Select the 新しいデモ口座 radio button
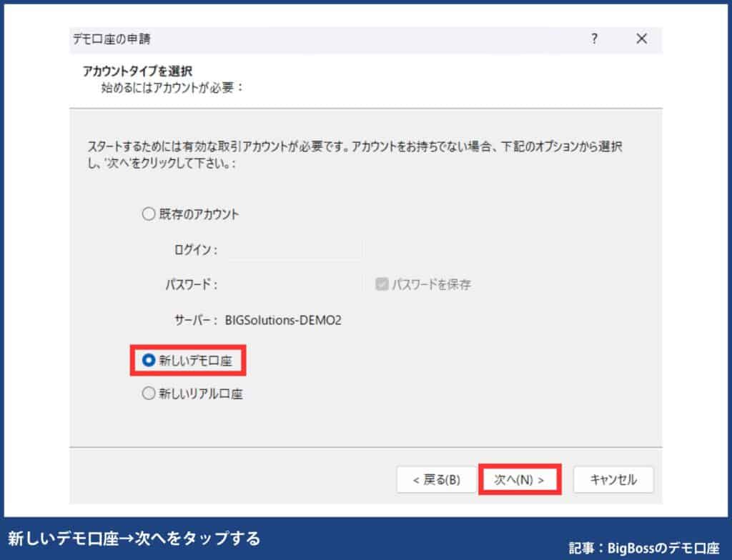Viewport: 732px width, 560px height. pos(149,361)
